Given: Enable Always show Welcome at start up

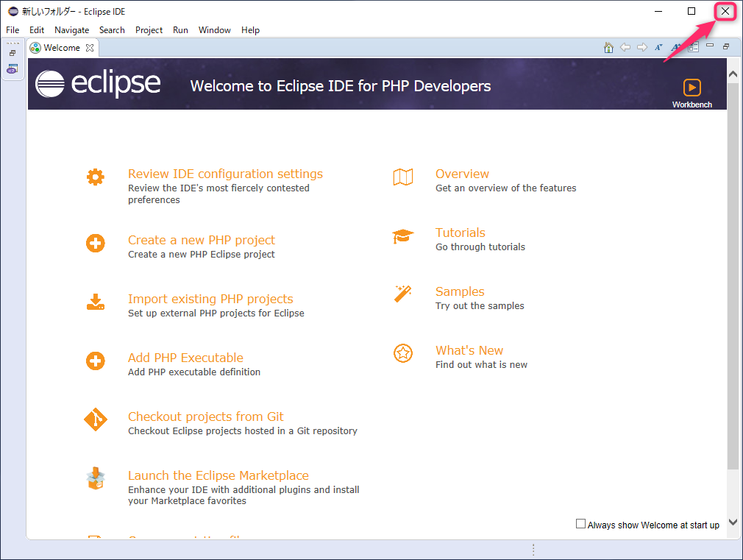Looking at the screenshot, I should tap(580, 524).
